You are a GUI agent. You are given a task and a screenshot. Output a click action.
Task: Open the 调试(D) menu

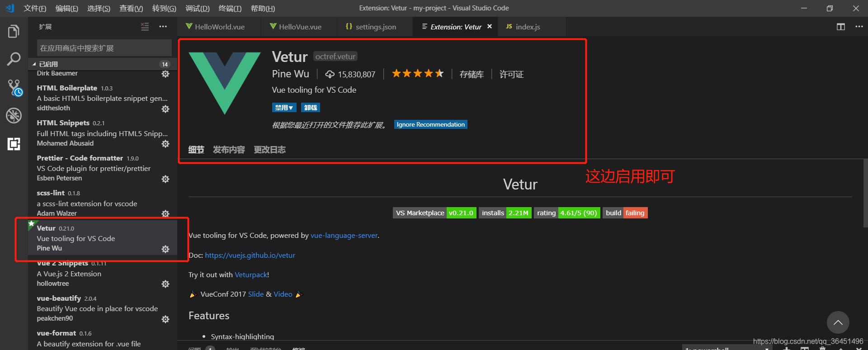tap(198, 8)
